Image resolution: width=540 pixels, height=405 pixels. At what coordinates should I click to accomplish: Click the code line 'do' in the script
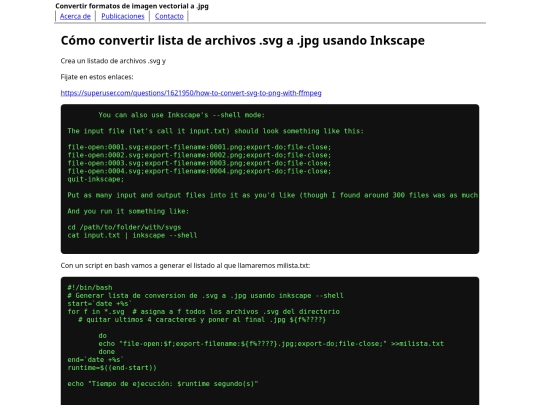[x=103, y=336]
